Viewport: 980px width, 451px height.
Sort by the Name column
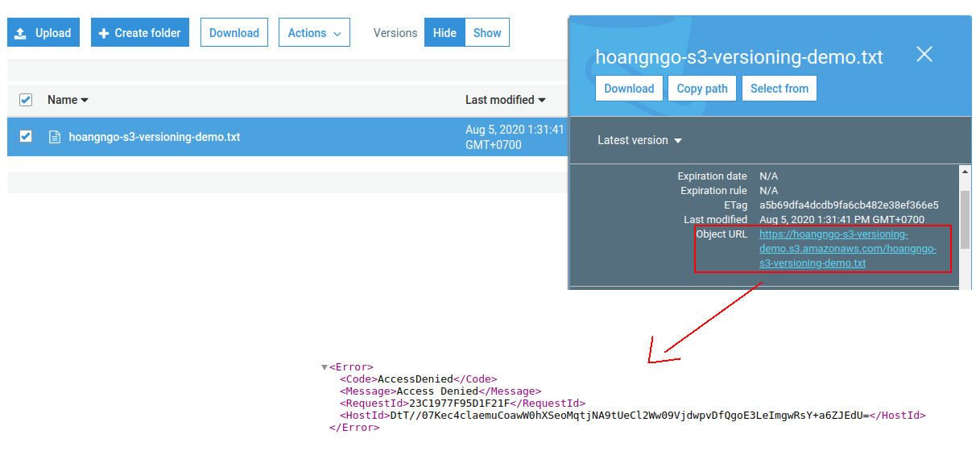pos(68,100)
